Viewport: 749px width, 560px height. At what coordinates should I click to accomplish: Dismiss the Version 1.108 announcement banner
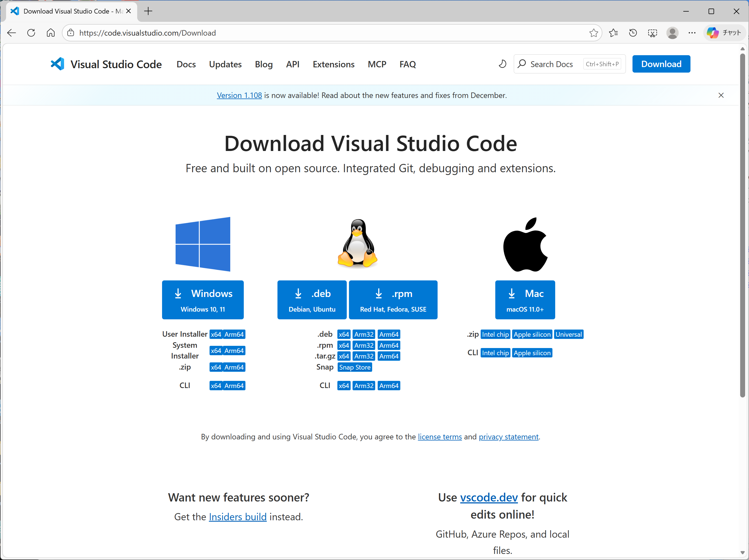click(721, 95)
